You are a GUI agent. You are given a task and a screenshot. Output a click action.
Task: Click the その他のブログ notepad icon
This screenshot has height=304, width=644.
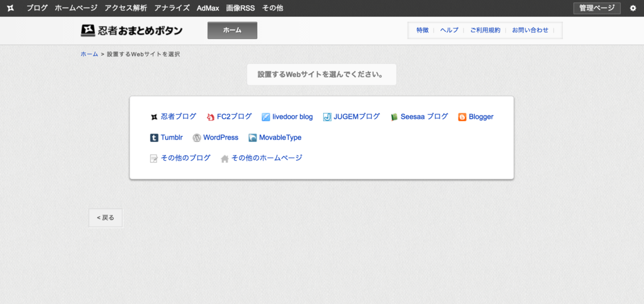click(x=154, y=159)
